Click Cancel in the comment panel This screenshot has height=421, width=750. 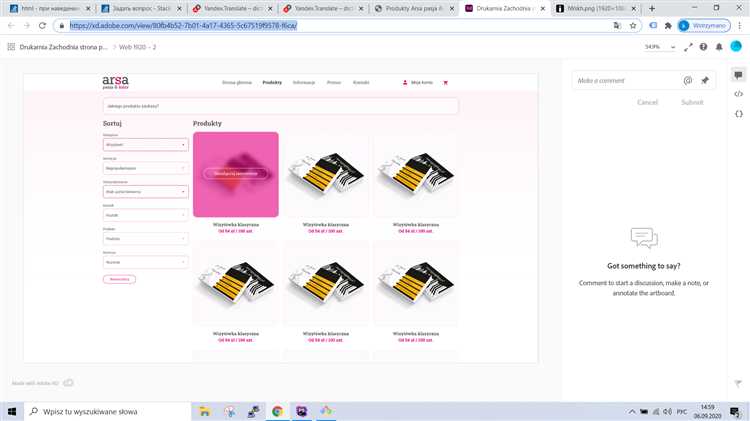tap(647, 102)
